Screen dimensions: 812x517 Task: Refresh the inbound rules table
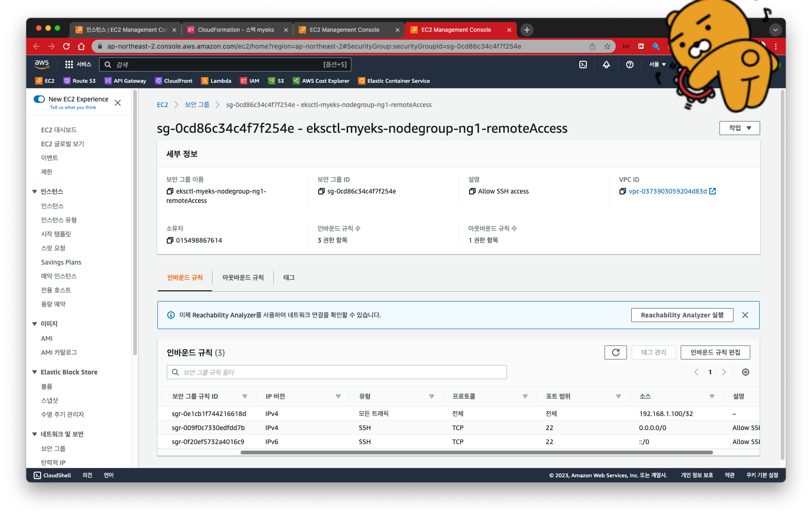point(616,352)
